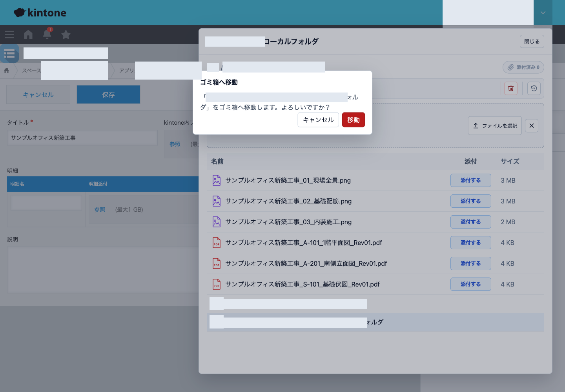This screenshot has height=392, width=565.
Task: Select file name A-201_南側立面図_Rev01.pdf
Action: (x=306, y=263)
